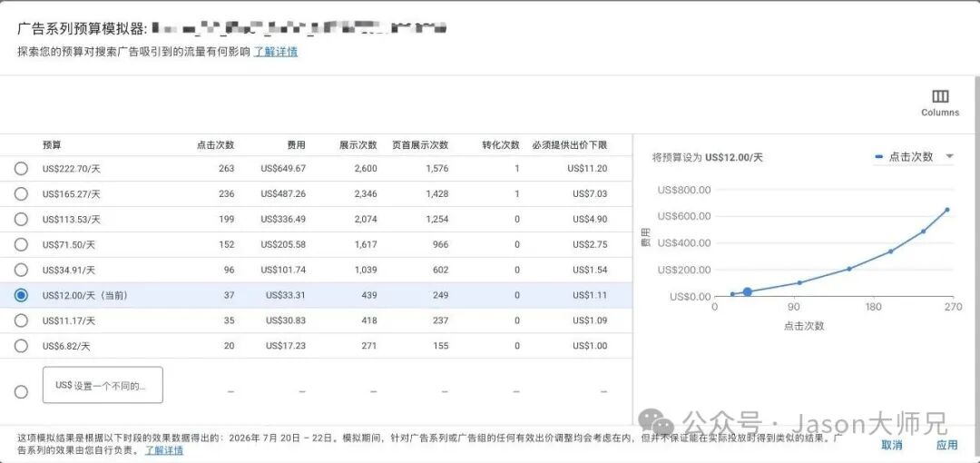Viewport: 980px width, 463px height.
Task: Click the 预算 column header
Action: [x=52, y=145]
